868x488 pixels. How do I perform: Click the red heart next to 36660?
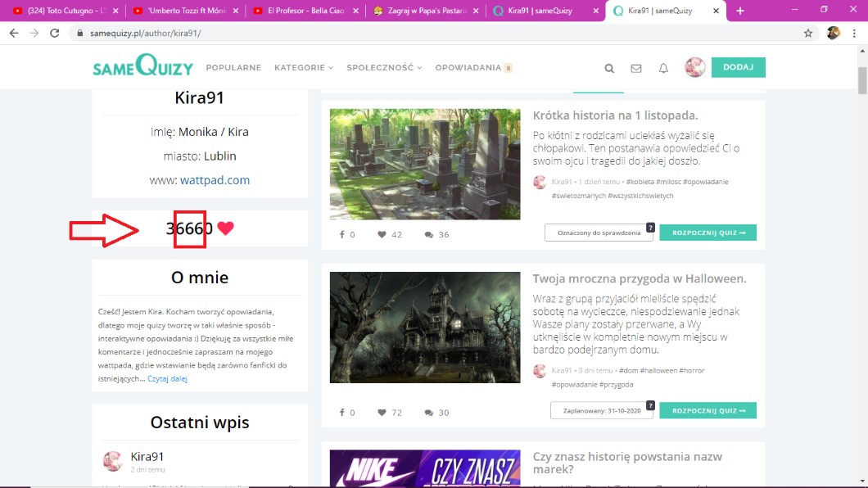[x=226, y=228]
